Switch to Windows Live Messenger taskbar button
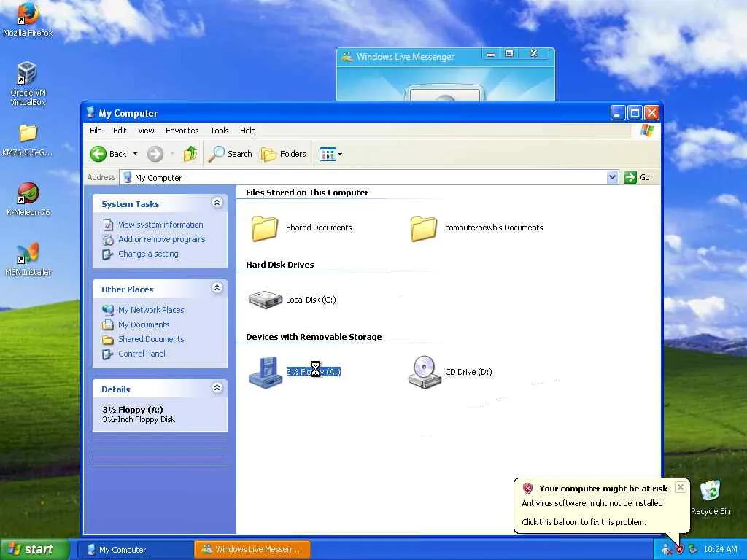The image size is (747, 560). 252,550
